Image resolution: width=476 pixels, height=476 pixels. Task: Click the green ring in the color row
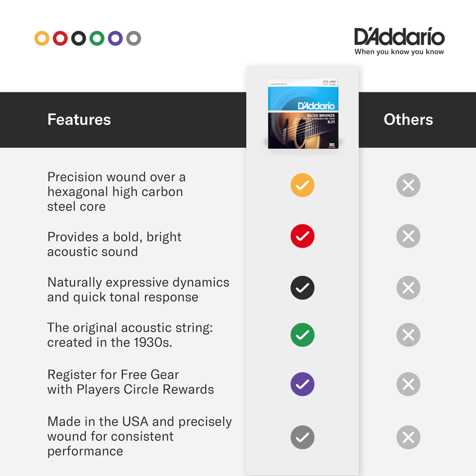97,38
